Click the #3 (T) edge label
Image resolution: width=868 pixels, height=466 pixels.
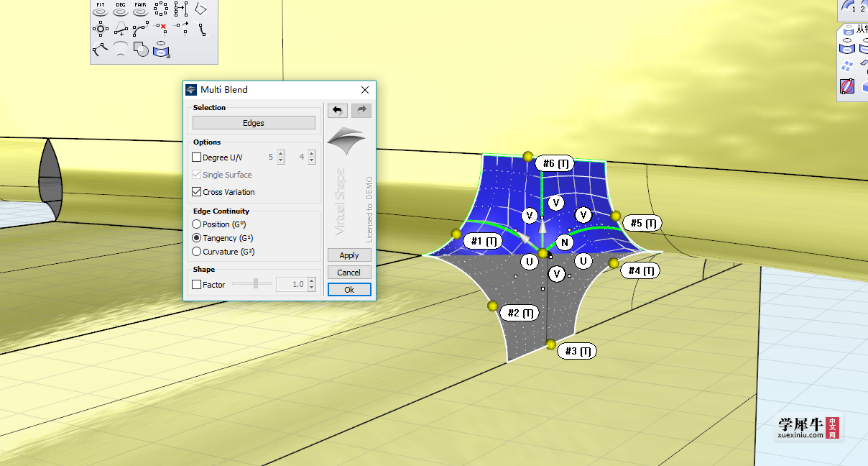(x=577, y=351)
